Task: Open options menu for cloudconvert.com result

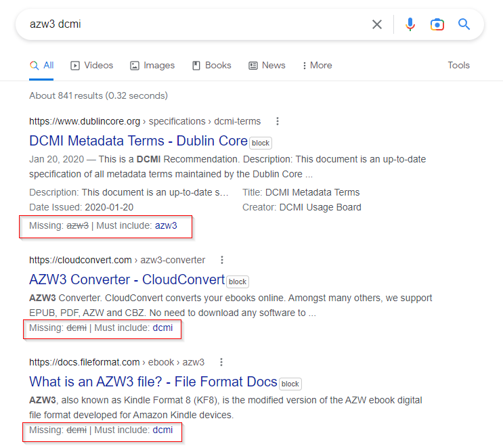Action: [222, 260]
